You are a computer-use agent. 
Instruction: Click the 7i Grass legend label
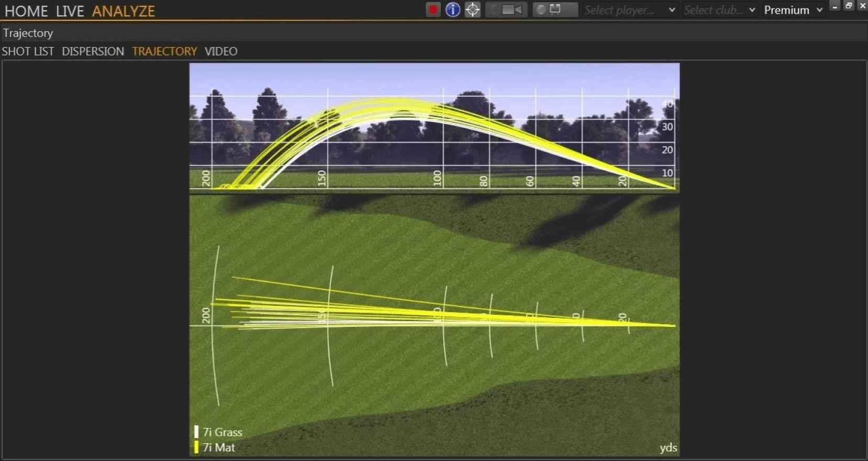[222, 432]
